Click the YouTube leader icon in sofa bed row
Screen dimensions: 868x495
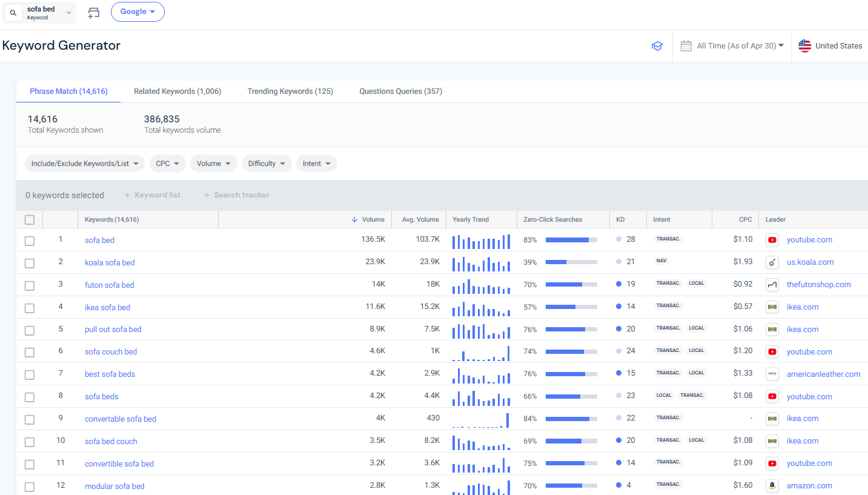(x=772, y=240)
